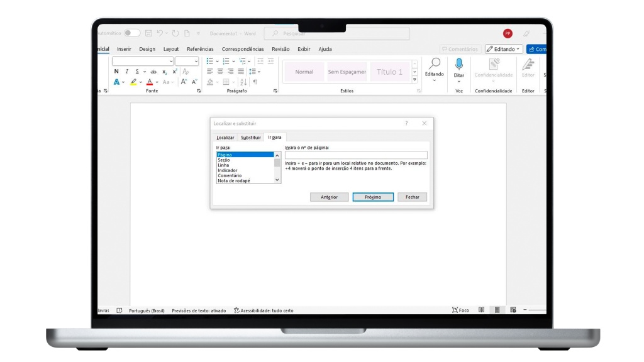Open Foco mode from the status bar
This screenshot has height=362, width=644.
pos(460,310)
